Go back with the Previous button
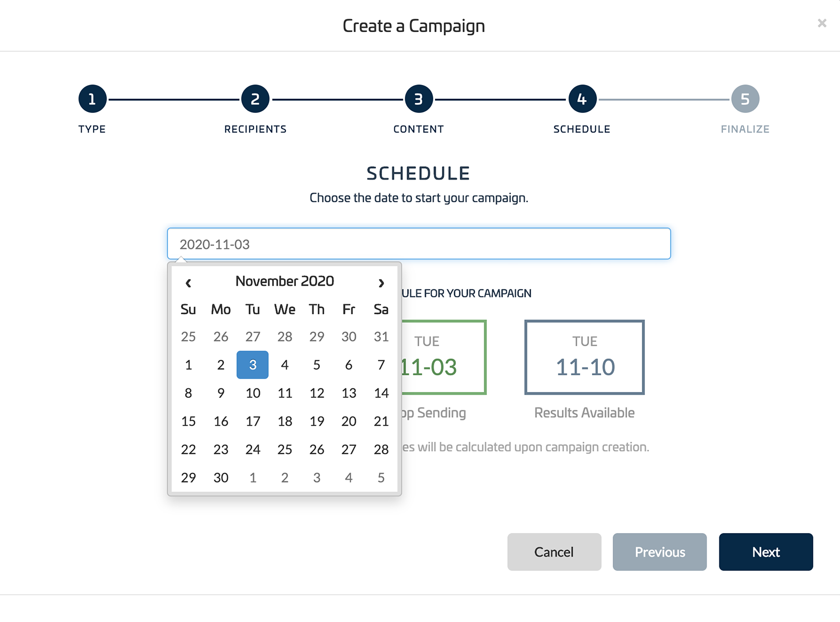Screen dimensions: 840x622 [660, 552]
